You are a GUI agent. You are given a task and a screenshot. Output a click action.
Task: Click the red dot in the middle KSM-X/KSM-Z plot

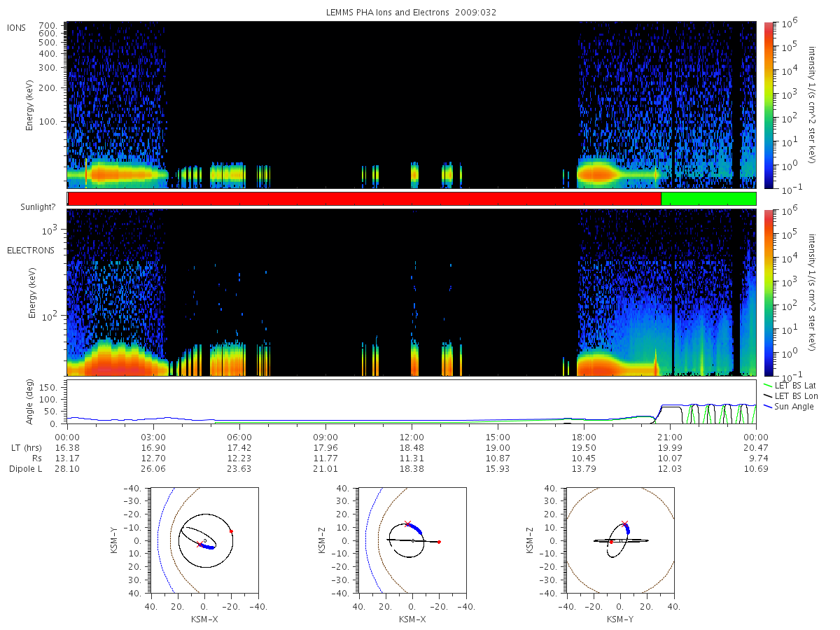(x=439, y=542)
